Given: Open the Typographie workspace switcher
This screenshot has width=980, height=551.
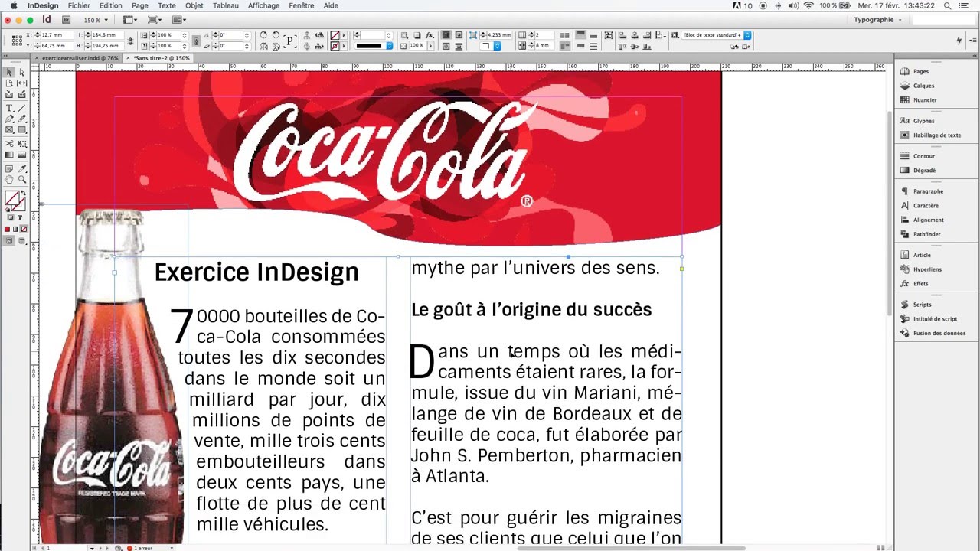Looking at the screenshot, I should pyautogui.click(x=877, y=20).
